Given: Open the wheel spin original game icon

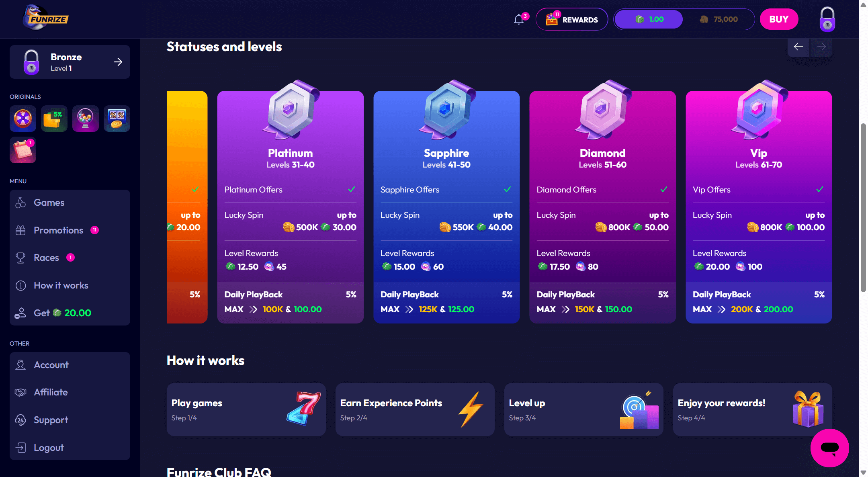Looking at the screenshot, I should [x=23, y=119].
